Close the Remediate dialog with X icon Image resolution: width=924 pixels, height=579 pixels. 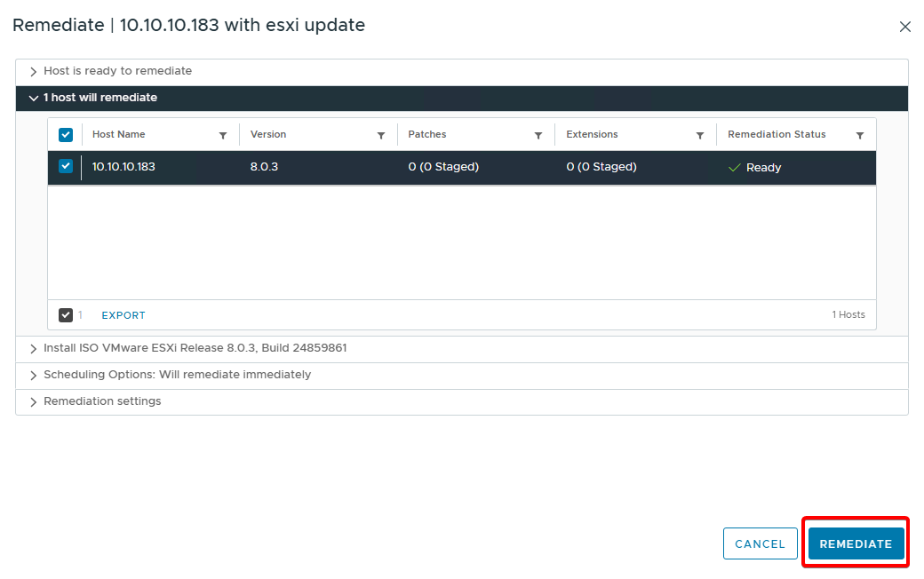pyautogui.click(x=904, y=27)
